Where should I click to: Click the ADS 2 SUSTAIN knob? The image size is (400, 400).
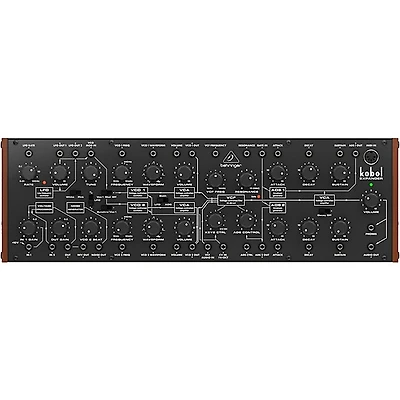pos(339,228)
